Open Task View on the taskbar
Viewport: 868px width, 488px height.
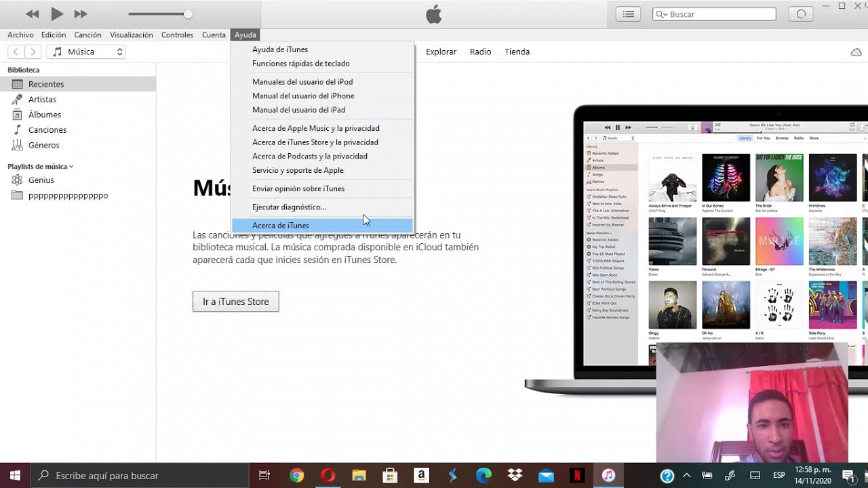[x=264, y=475]
